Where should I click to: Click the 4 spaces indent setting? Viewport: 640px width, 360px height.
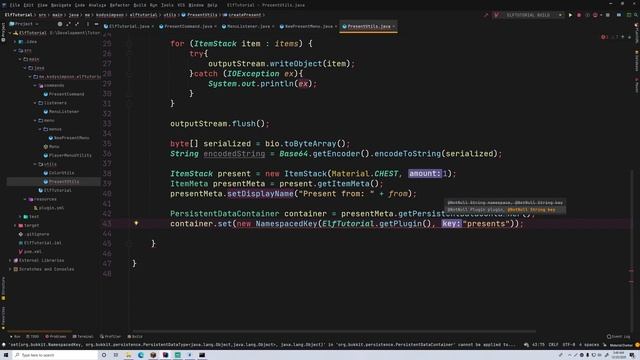[x=589, y=345]
